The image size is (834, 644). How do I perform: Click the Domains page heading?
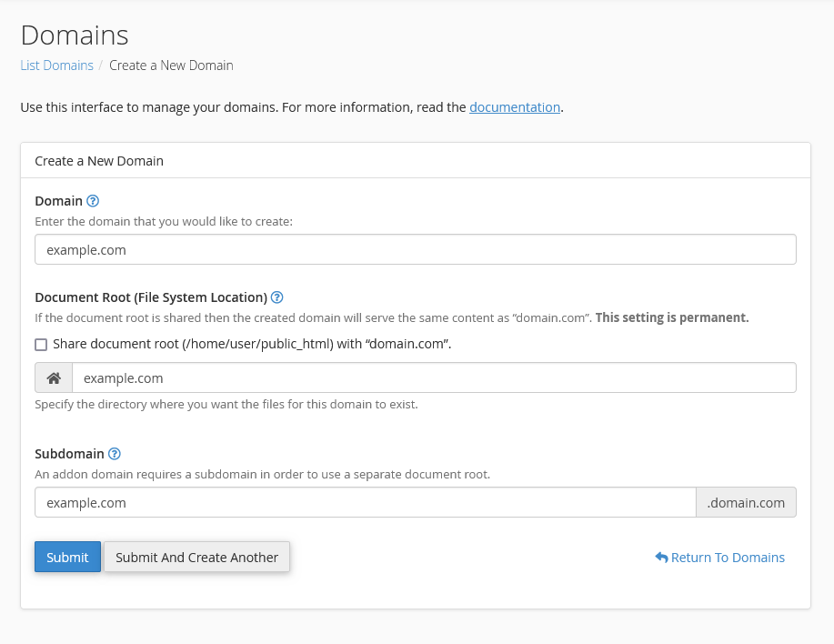(x=74, y=35)
